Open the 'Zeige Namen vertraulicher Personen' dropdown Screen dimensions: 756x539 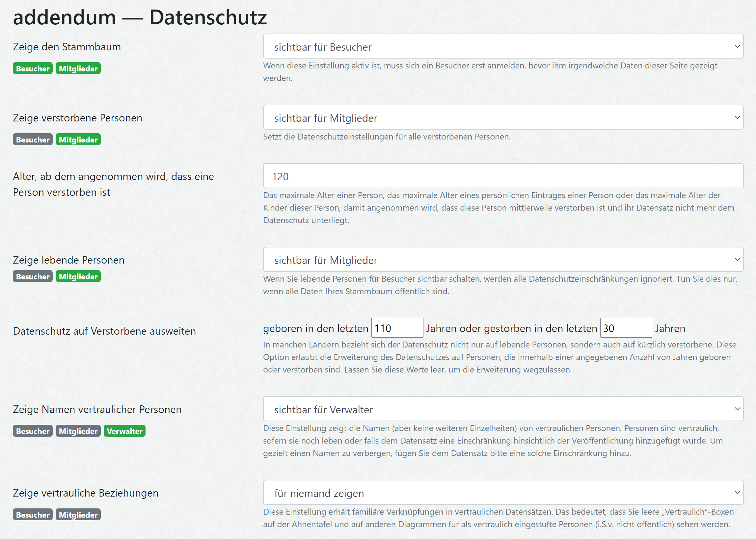pyautogui.click(x=503, y=409)
